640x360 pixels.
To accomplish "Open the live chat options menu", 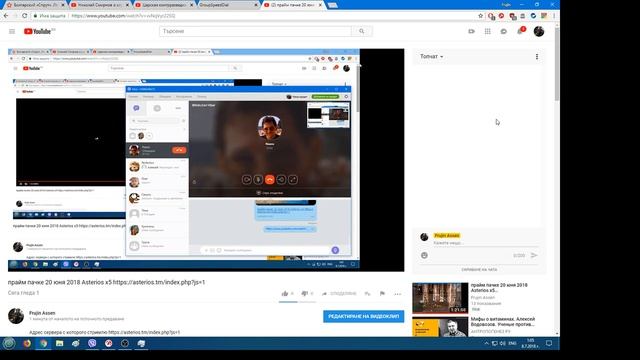I will (x=537, y=57).
